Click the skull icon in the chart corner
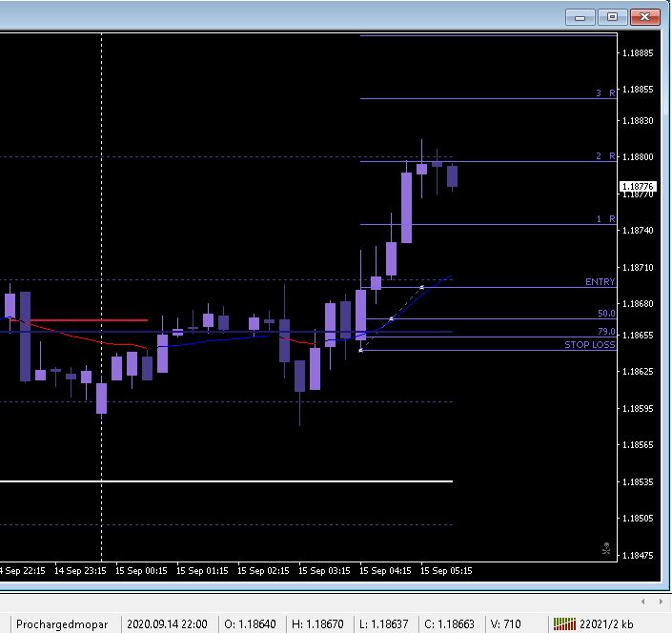The width and height of the screenshot is (672, 633). 606,548
